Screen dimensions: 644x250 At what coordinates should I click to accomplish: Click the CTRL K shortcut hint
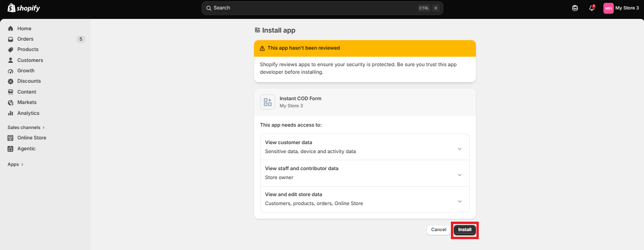pos(429,8)
